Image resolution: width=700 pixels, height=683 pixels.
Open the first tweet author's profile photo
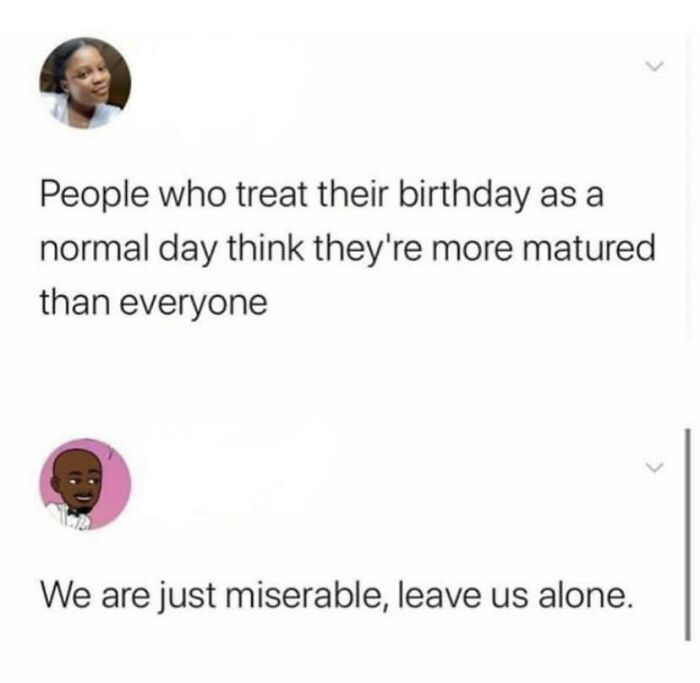(x=85, y=83)
